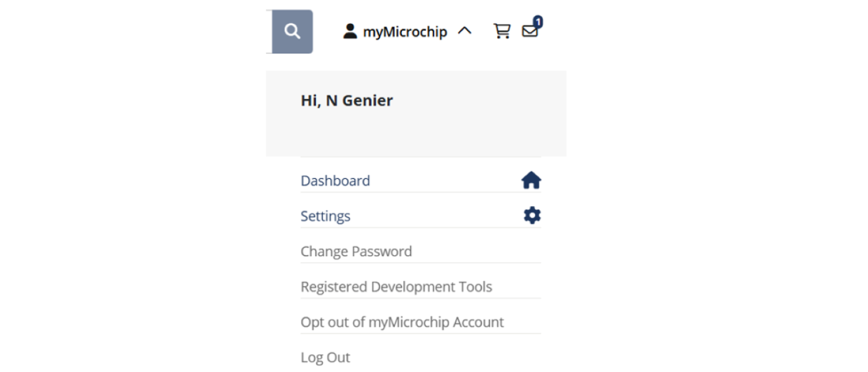Open the envelope messages icon

[529, 32]
